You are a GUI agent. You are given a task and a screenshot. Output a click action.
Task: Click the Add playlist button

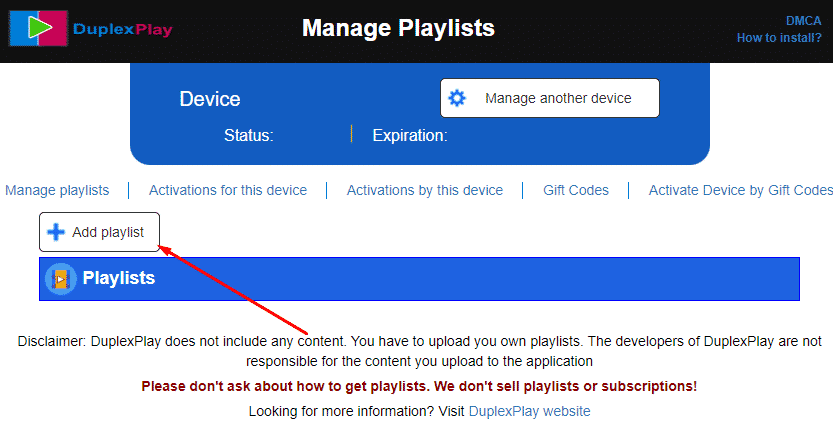[x=99, y=232]
